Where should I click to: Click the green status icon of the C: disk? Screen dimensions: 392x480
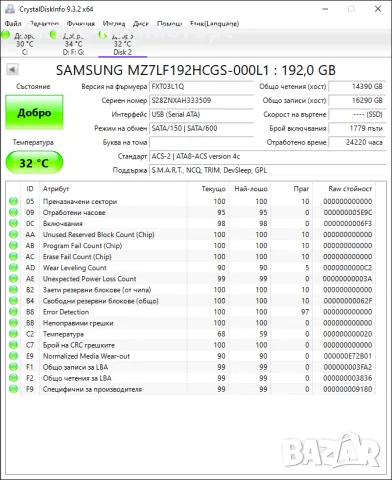pos(6,34)
